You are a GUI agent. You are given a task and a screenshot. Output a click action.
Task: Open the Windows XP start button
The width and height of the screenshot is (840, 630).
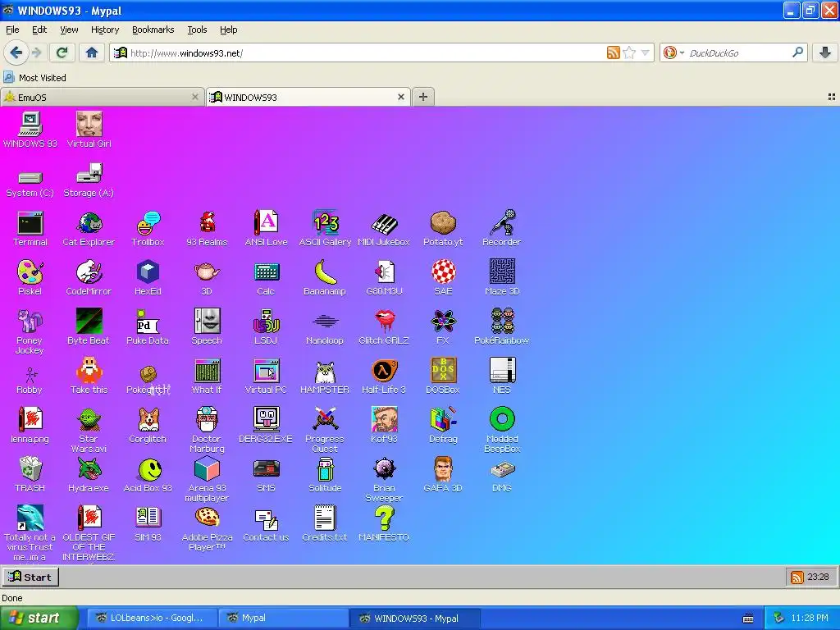pyautogui.click(x=39, y=618)
